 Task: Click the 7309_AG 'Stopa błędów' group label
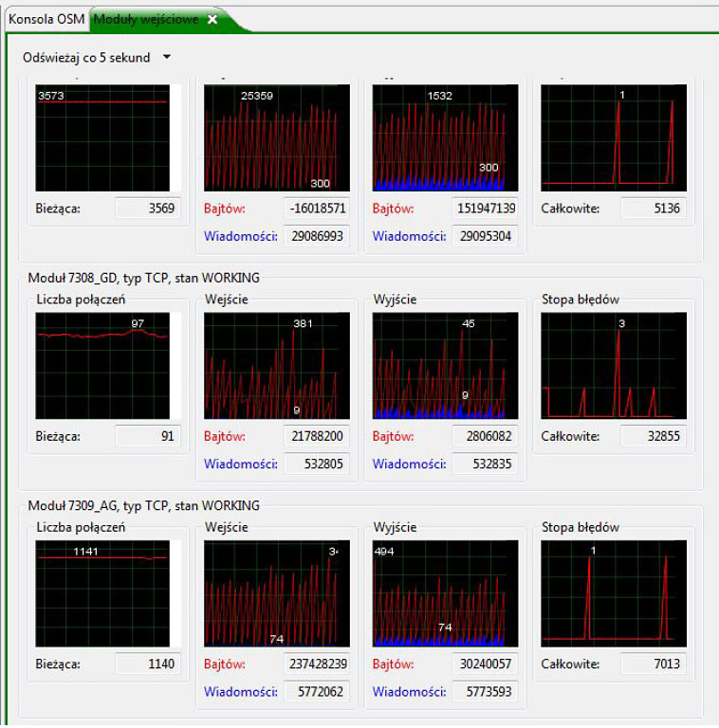point(581,527)
